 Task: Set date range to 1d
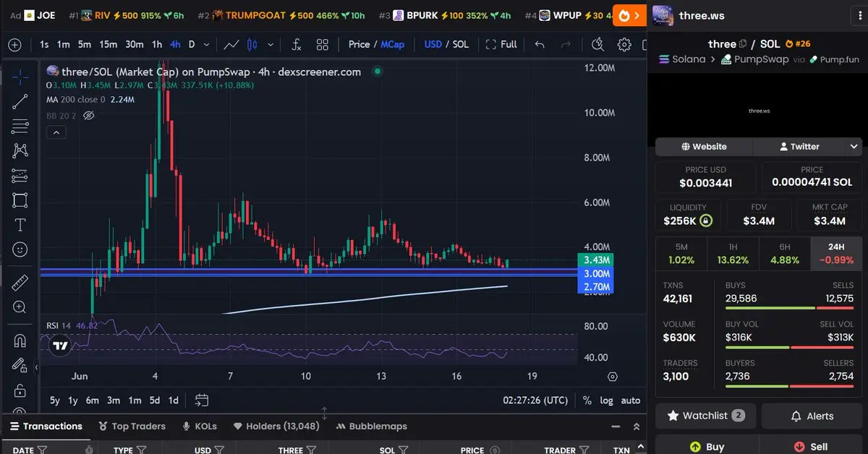point(174,400)
